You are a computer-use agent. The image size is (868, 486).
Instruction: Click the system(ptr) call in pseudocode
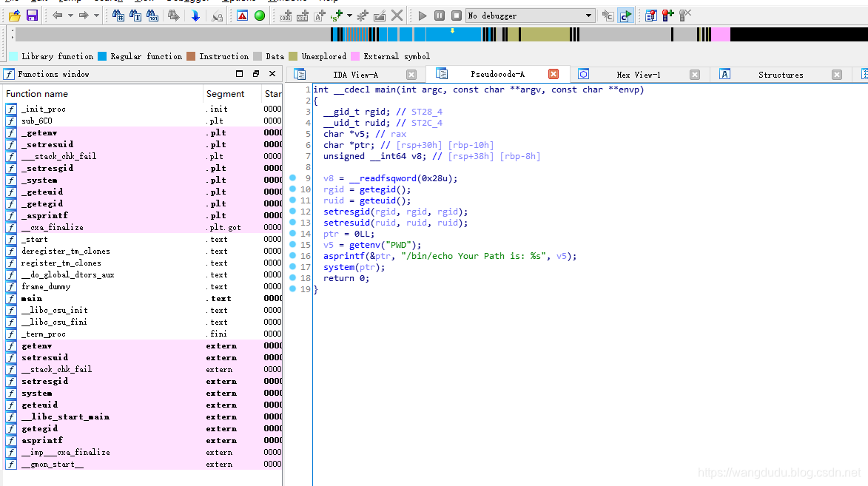click(354, 267)
